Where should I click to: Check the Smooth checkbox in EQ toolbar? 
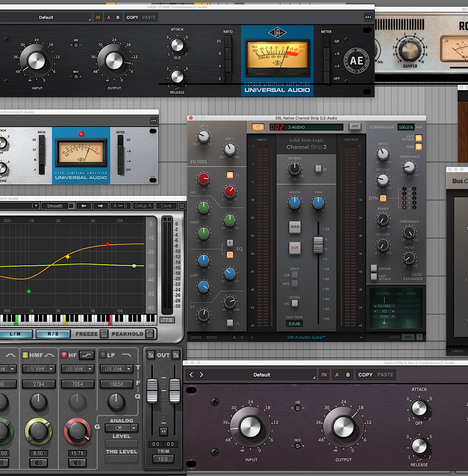pyautogui.click(x=71, y=206)
